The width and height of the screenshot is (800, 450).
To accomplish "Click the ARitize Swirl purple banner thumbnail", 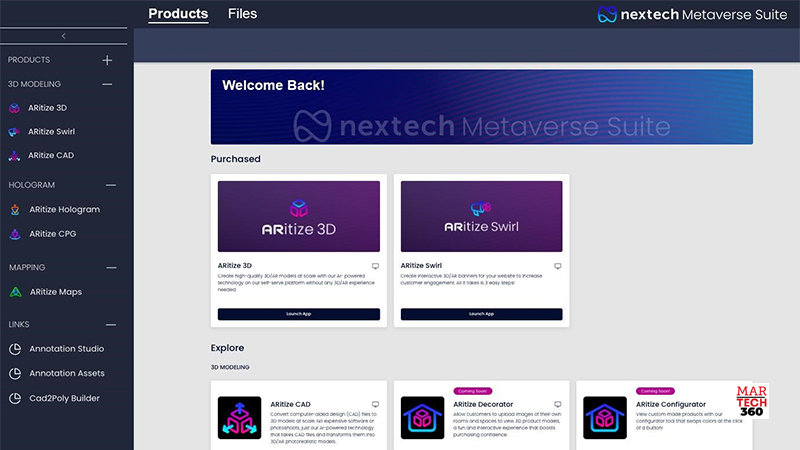I will (482, 216).
